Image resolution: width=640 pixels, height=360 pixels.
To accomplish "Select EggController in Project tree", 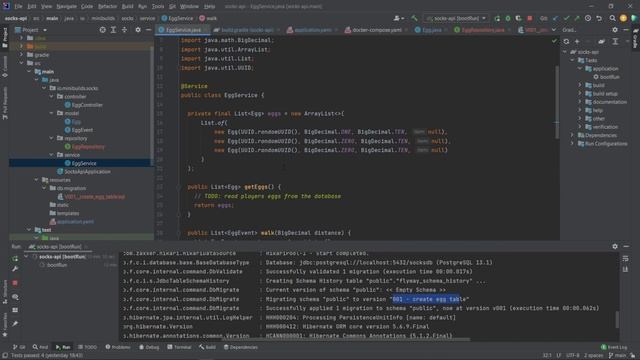I will [x=84, y=105].
